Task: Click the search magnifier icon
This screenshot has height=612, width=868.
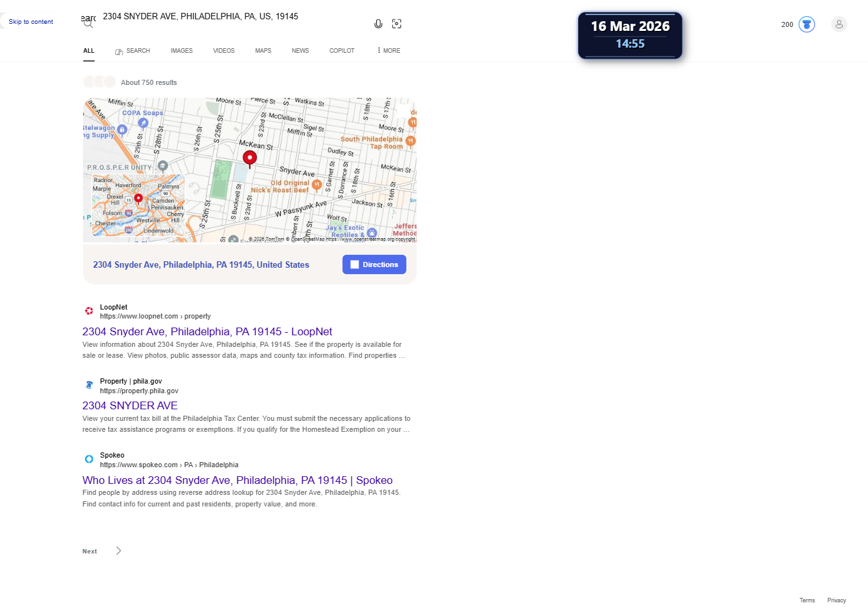Action: 88,24
